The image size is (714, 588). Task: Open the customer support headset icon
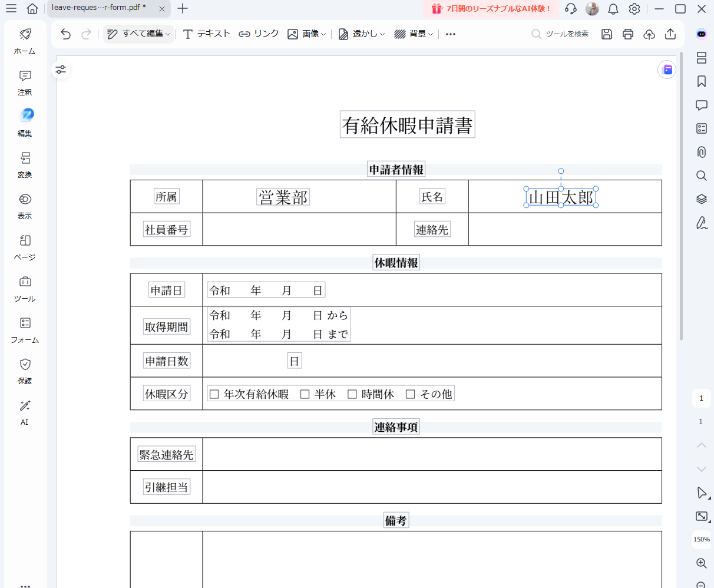[570, 8]
